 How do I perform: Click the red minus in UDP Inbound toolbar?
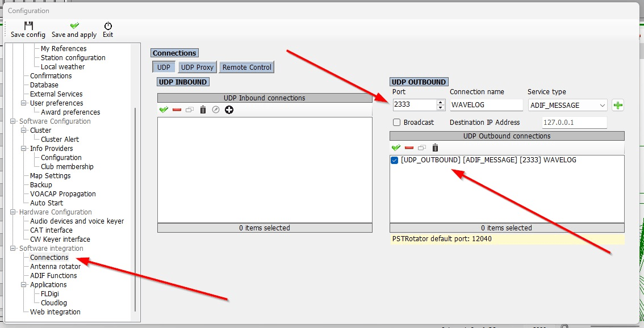[x=177, y=110]
